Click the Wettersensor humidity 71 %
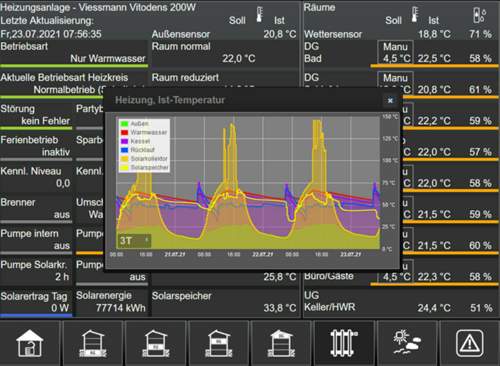This screenshot has height=366, width=500. (480, 34)
